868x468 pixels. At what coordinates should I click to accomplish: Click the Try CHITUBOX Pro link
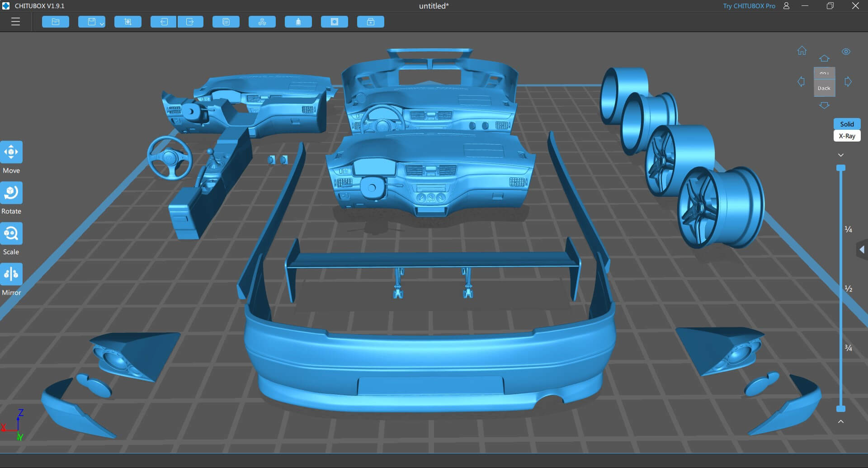[x=749, y=6]
